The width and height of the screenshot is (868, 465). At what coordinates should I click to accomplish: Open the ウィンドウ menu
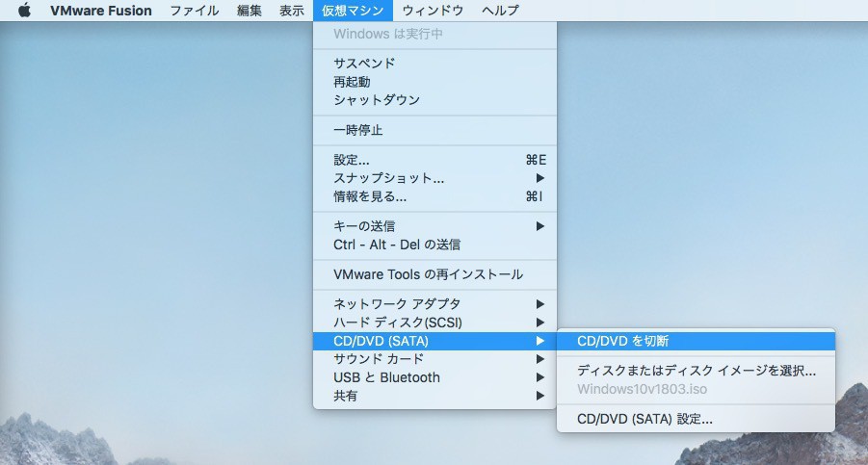tap(433, 11)
